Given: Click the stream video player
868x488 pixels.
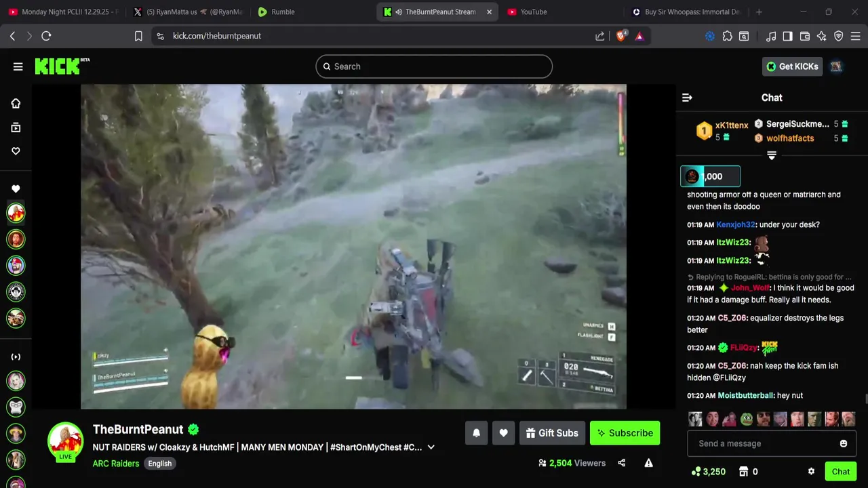Looking at the screenshot, I should [353, 247].
